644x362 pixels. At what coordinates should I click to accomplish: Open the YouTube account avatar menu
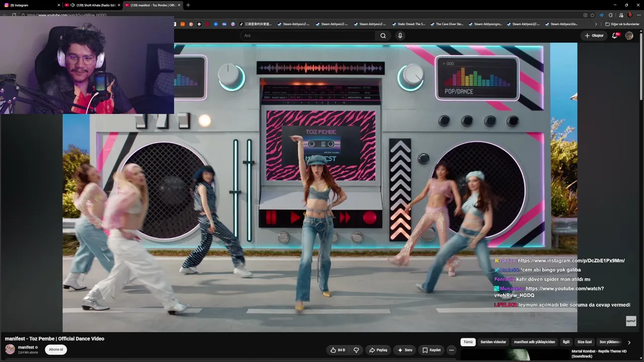629,36
